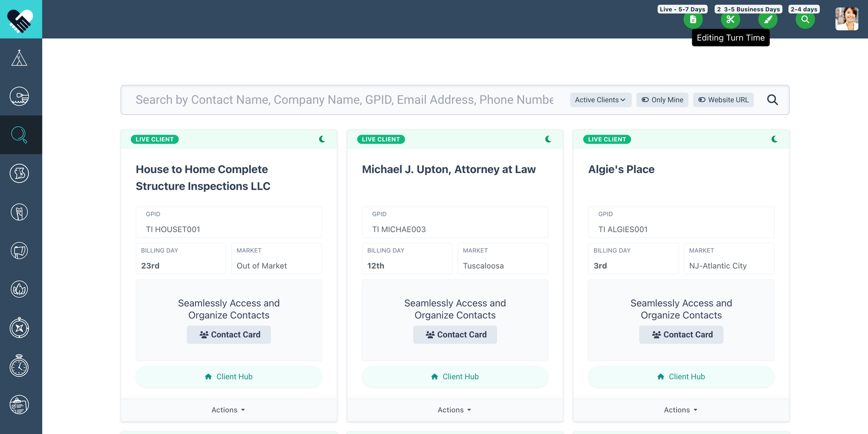
Task: Open the compass sidebar icon
Action: tap(19, 328)
